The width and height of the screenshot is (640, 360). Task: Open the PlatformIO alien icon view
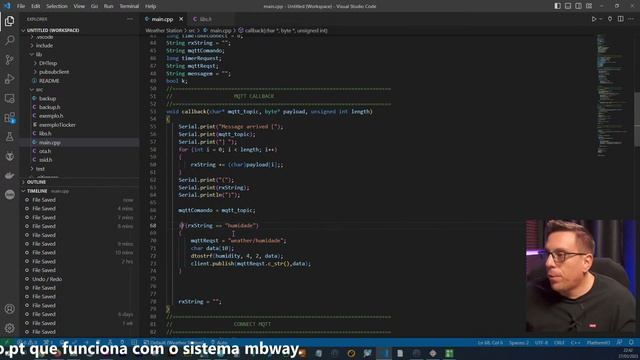point(9,156)
